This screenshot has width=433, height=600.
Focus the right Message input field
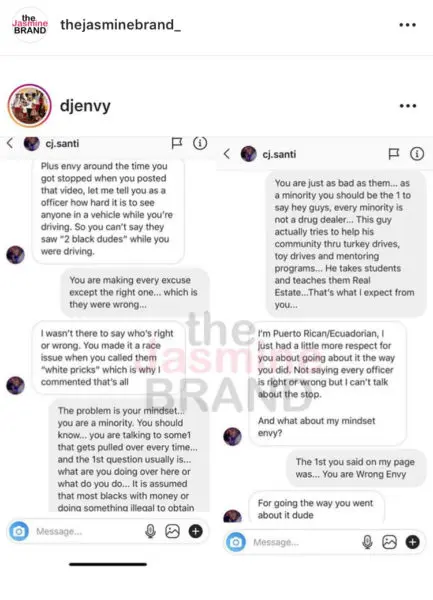pos(304,542)
